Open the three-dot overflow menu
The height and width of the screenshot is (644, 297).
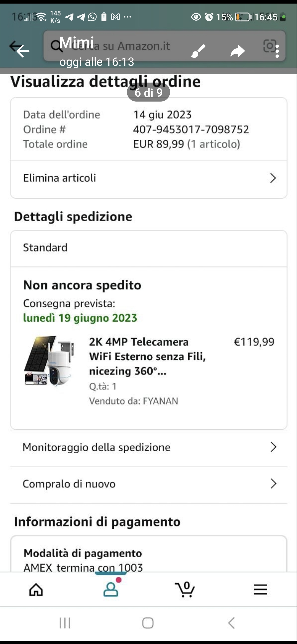(277, 51)
